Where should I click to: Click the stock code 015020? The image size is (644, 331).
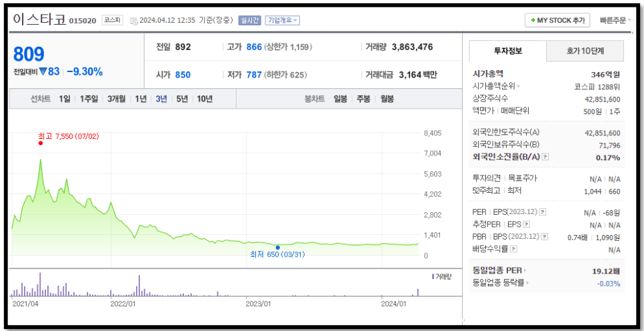(x=83, y=21)
